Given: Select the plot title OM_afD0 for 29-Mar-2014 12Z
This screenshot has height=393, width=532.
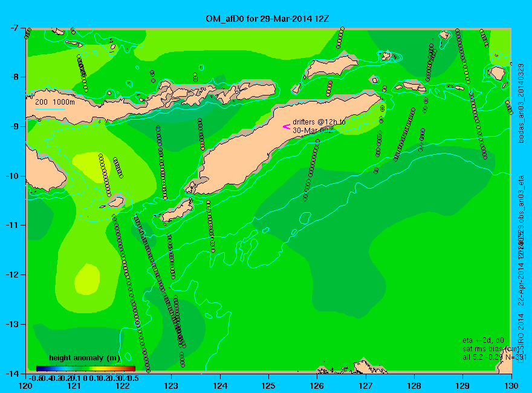Looking at the screenshot, I should click(x=267, y=18).
